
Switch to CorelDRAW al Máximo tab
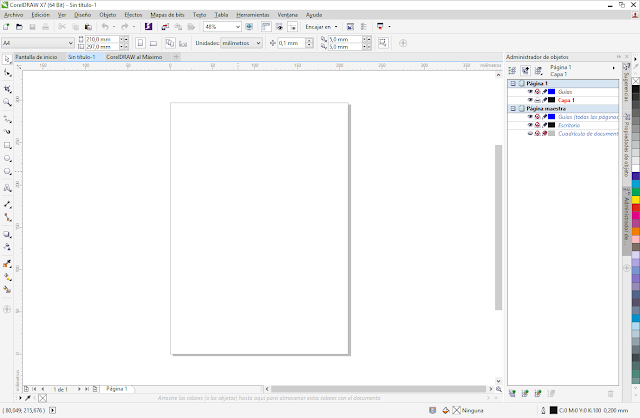(134, 57)
